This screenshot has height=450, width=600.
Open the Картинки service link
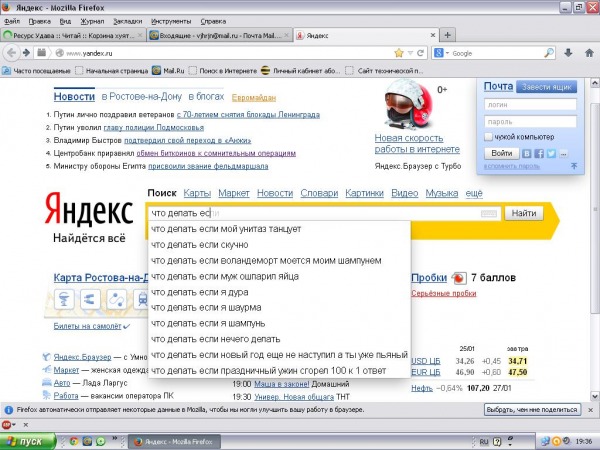coord(364,193)
